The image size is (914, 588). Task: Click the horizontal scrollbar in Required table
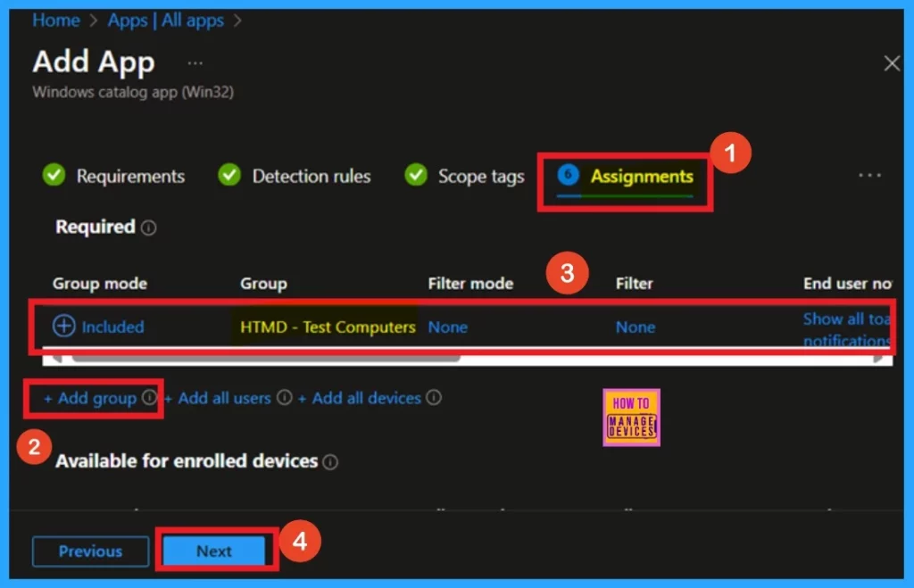[x=266, y=359]
